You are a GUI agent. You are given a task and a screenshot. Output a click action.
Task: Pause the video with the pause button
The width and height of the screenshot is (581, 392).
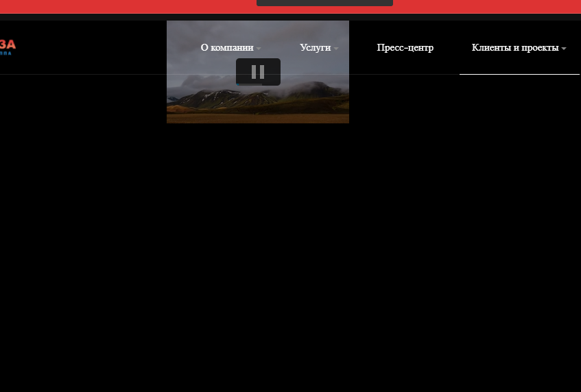(258, 71)
